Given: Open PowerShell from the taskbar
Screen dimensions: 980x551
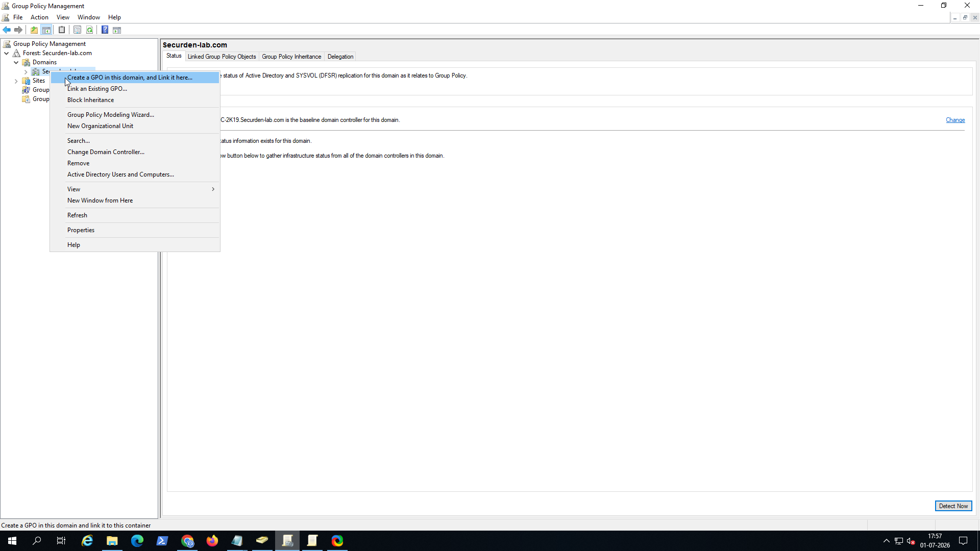Looking at the screenshot, I should pos(162,541).
